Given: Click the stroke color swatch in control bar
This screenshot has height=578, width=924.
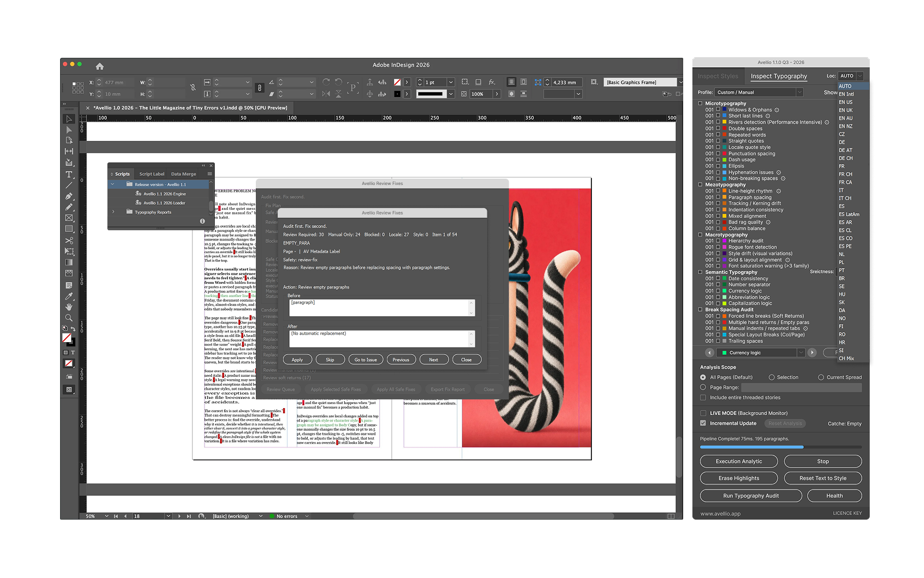Looking at the screenshot, I should pos(397,94).
